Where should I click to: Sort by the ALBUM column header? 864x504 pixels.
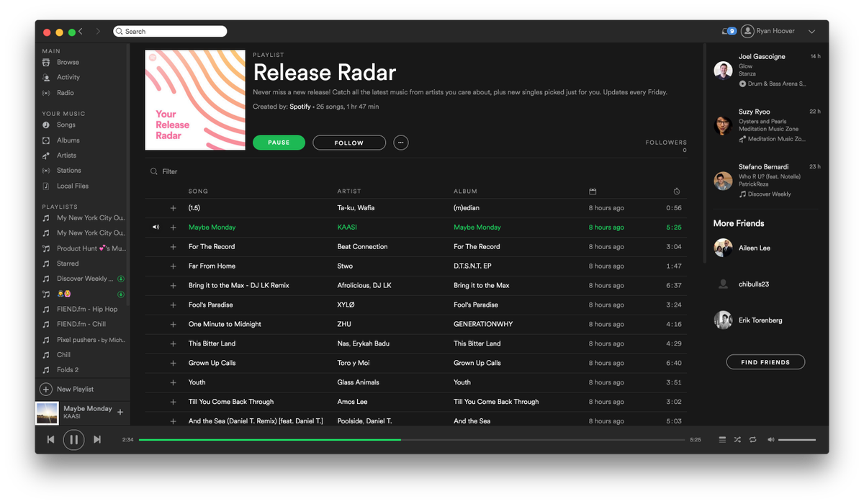tap(465, 192)
